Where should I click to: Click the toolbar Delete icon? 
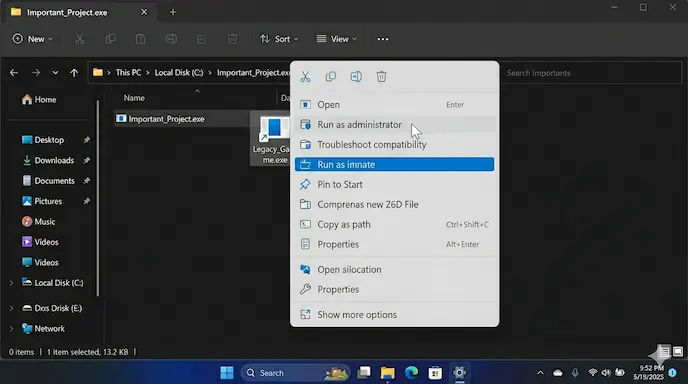tap(232, 39)
